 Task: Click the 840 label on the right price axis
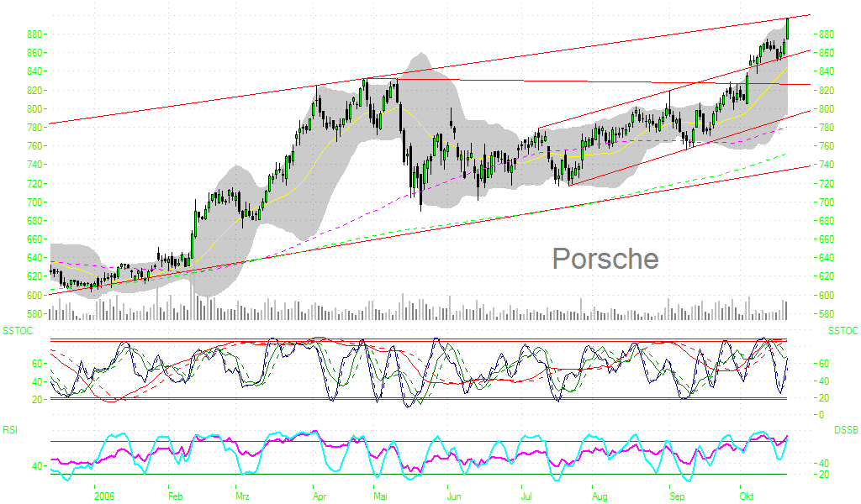(827, 71)
